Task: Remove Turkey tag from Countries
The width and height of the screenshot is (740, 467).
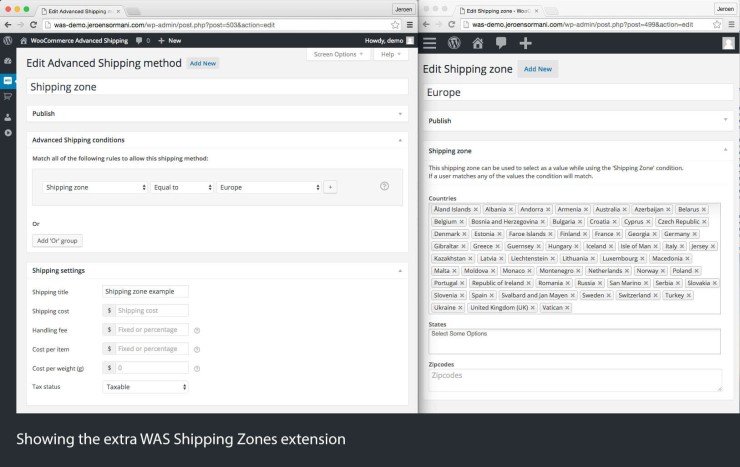Action: tap(689, 295)
